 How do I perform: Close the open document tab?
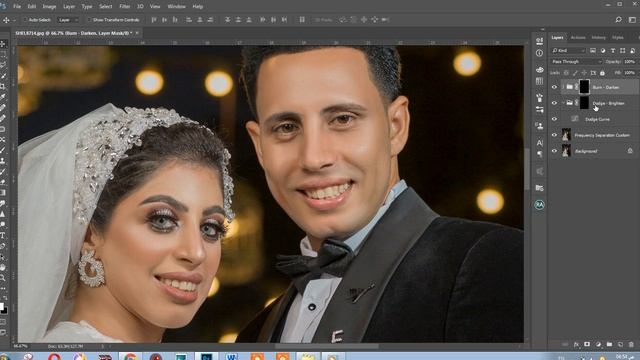point(137,33)
